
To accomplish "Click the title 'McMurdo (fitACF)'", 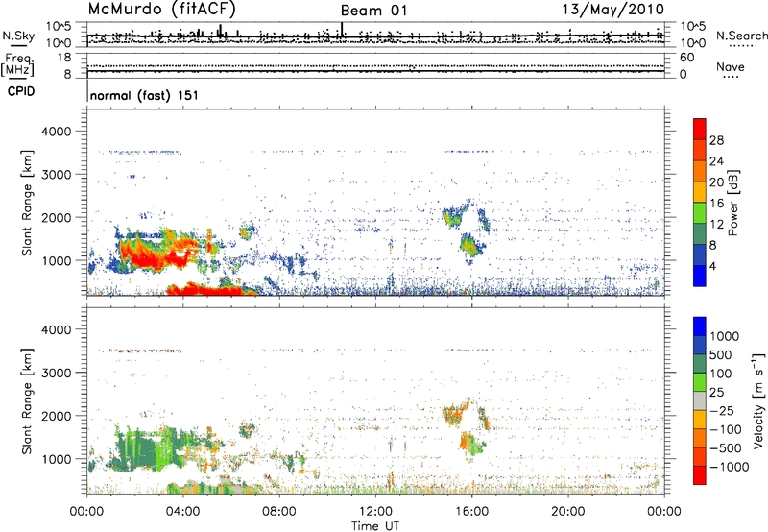I will point(161,9).
